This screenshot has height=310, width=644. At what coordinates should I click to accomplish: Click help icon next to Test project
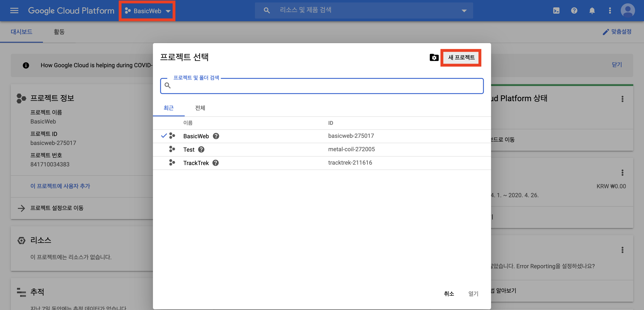pos(201,149)
